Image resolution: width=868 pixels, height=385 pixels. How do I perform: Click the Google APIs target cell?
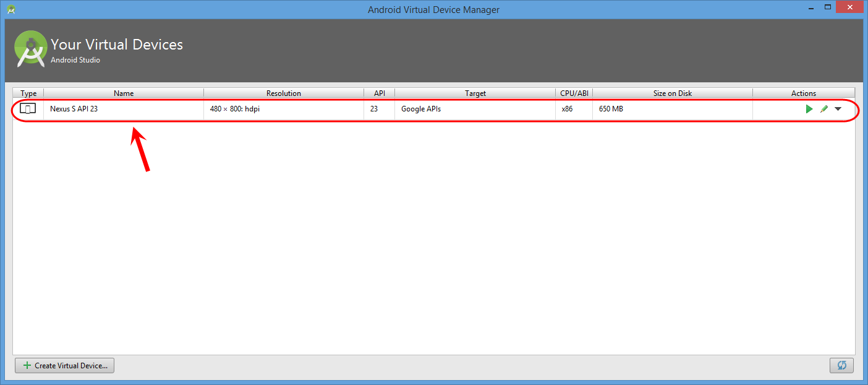point(475,109)
